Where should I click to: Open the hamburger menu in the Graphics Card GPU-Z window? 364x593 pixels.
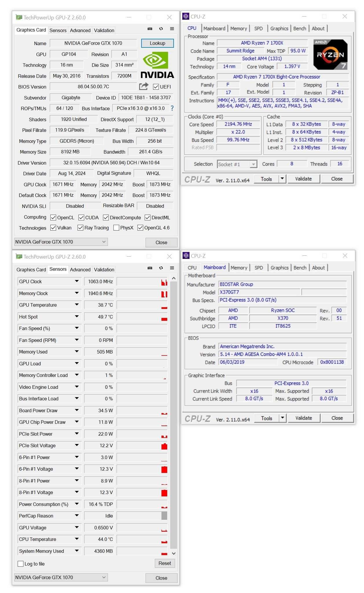click(x=172, y=29)
